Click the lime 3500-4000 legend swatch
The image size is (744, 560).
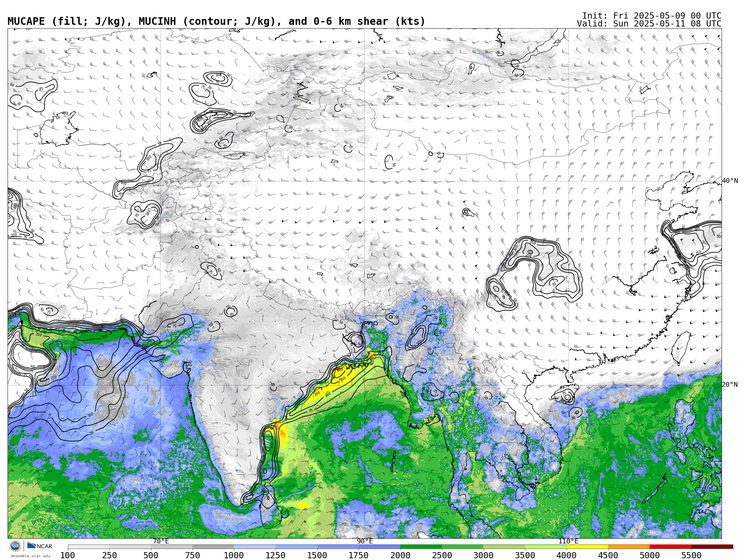(x=546, y=547)
